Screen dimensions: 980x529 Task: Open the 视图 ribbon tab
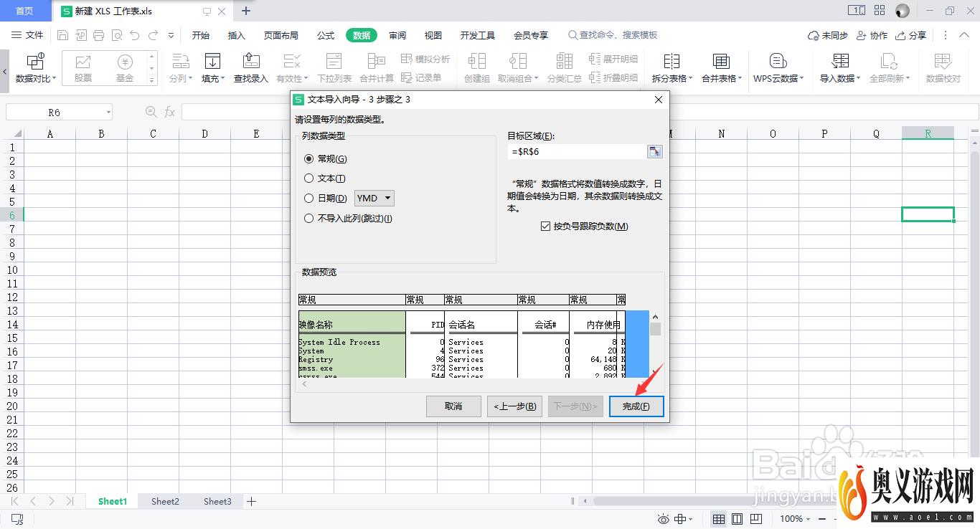[433, 35]
